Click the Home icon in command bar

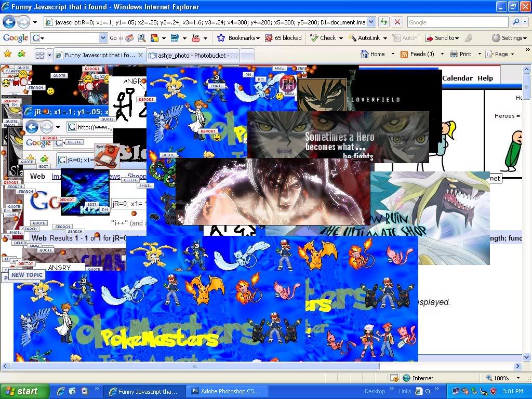373,54
